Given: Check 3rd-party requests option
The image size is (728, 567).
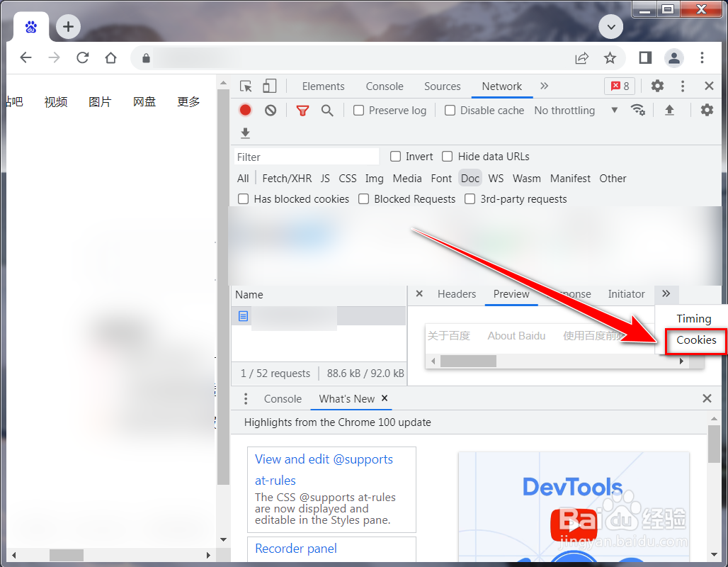Looking at the screenshot, I should click(x=470, y=199).
